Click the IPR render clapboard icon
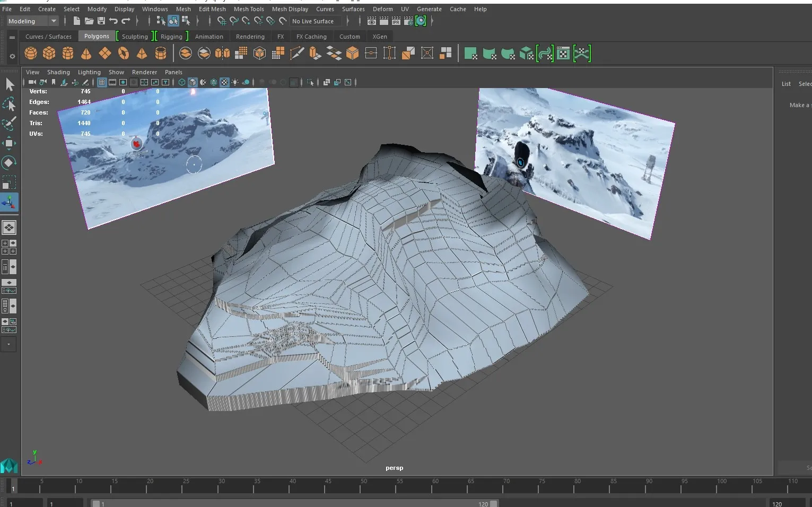Viewport: 812px width, 507px height. coord(396,21)
